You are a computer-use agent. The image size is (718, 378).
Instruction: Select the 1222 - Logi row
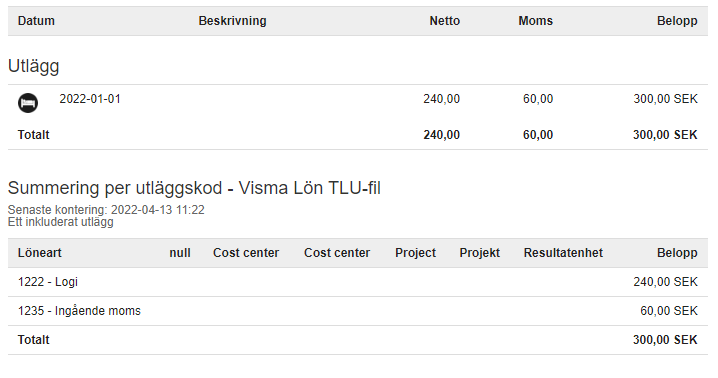click(x=358, y=282)
